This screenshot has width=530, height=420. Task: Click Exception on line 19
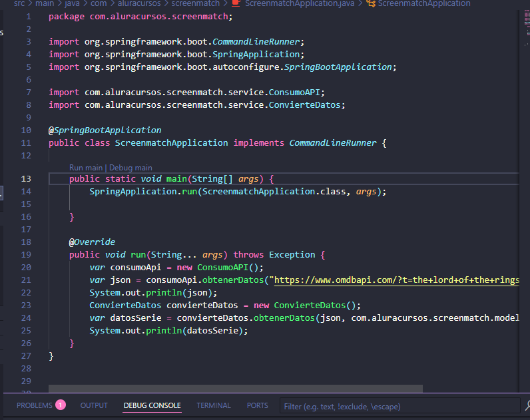tap(292, 255)
